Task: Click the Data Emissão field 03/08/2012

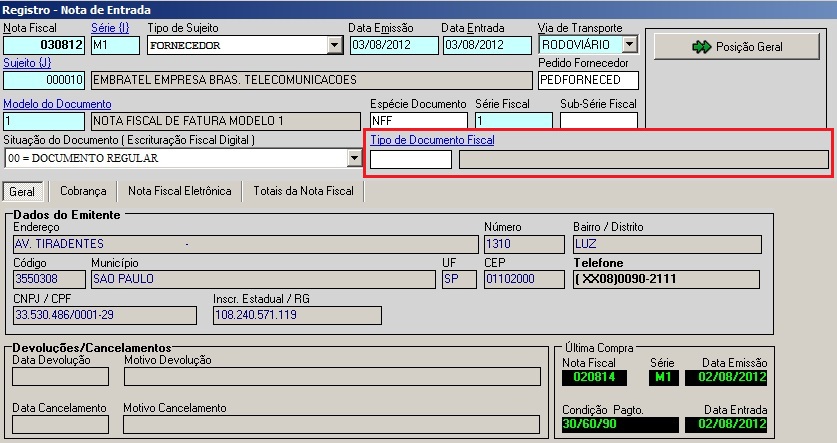Action: click(394, 45)
